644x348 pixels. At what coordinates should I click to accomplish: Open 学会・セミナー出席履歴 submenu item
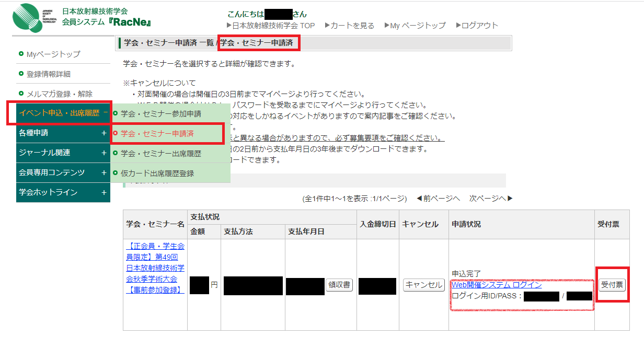click(160, 153)
